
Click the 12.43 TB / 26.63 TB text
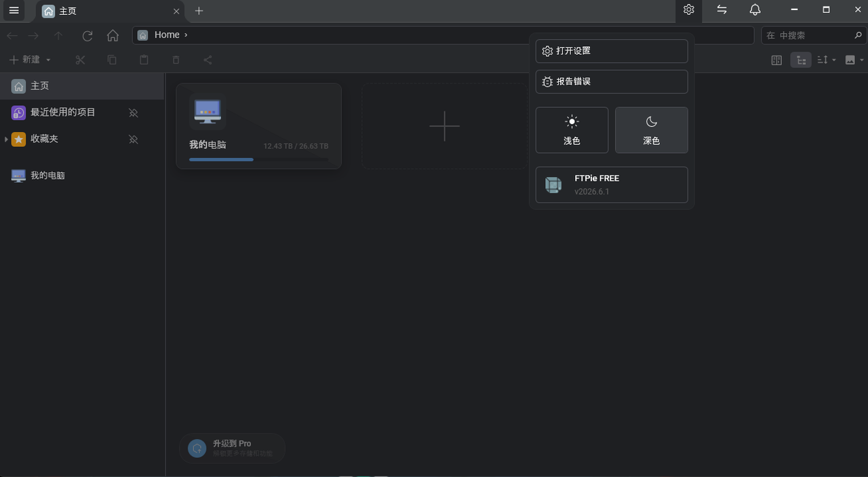coord(296,146)
